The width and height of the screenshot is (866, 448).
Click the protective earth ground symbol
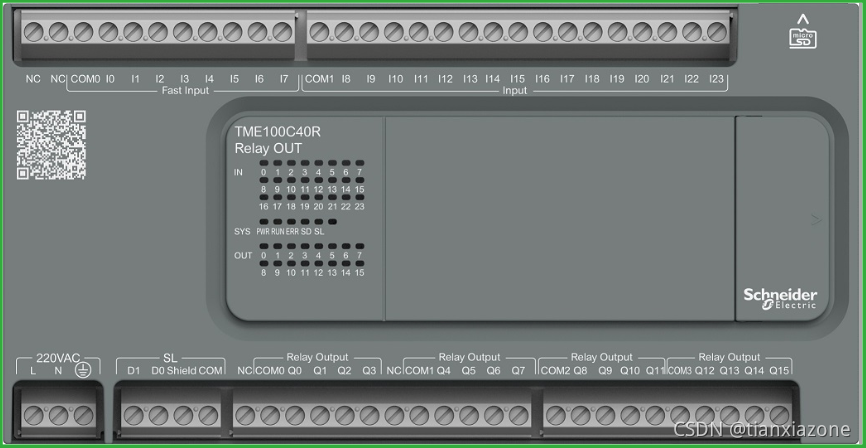coord(83,371)
